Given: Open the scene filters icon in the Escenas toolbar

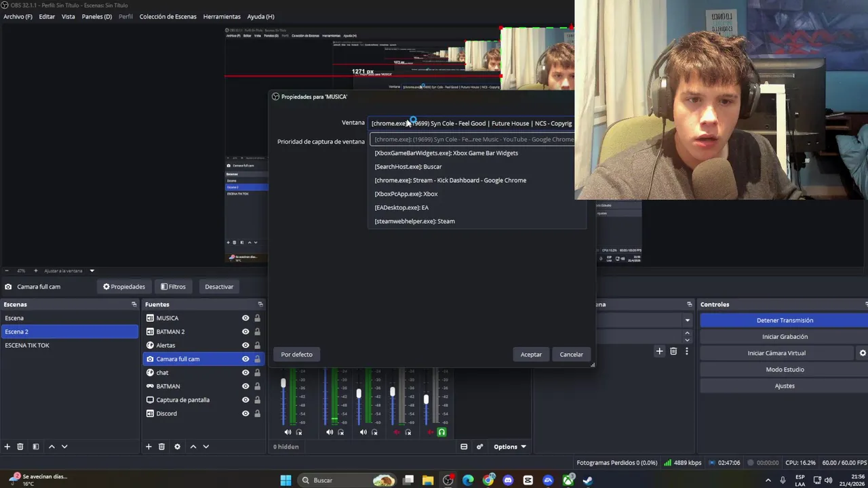Looking at the screenshot, I should pyautogui.click(x=36, y=447).
